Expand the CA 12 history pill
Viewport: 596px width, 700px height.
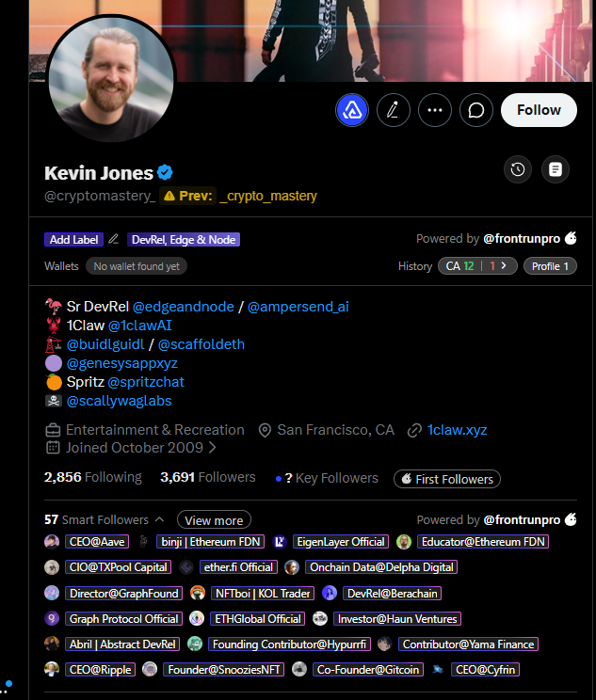(x=477, y=266)
